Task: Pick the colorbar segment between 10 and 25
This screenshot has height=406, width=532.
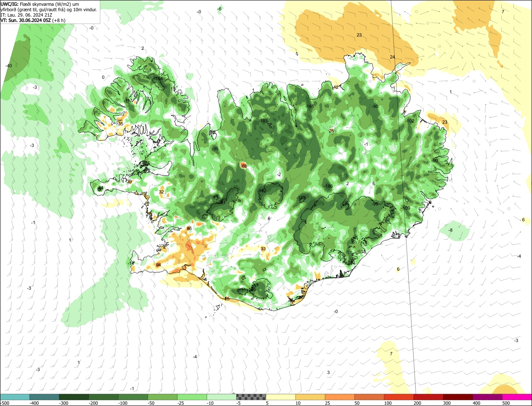Action: (x=310, y=397)
